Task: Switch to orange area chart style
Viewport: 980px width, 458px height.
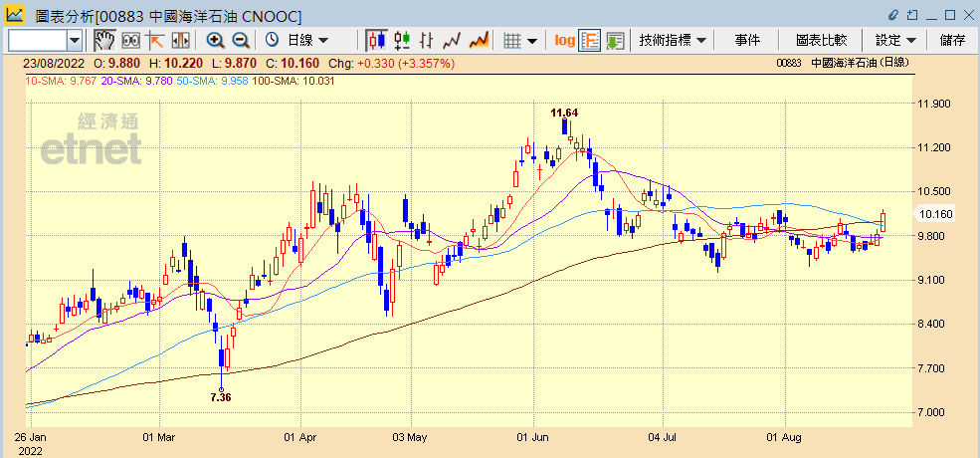Action: point(479,41)
